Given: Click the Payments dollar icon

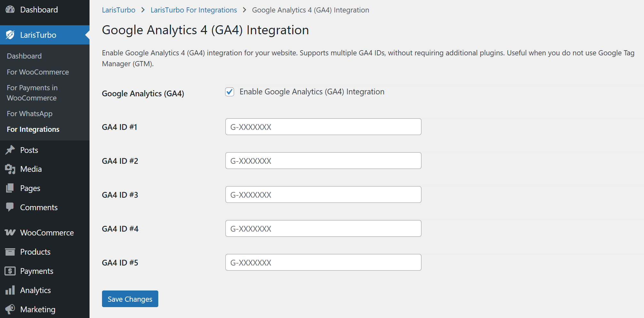Looking at the screenshot, I should (x=10, y=271).
